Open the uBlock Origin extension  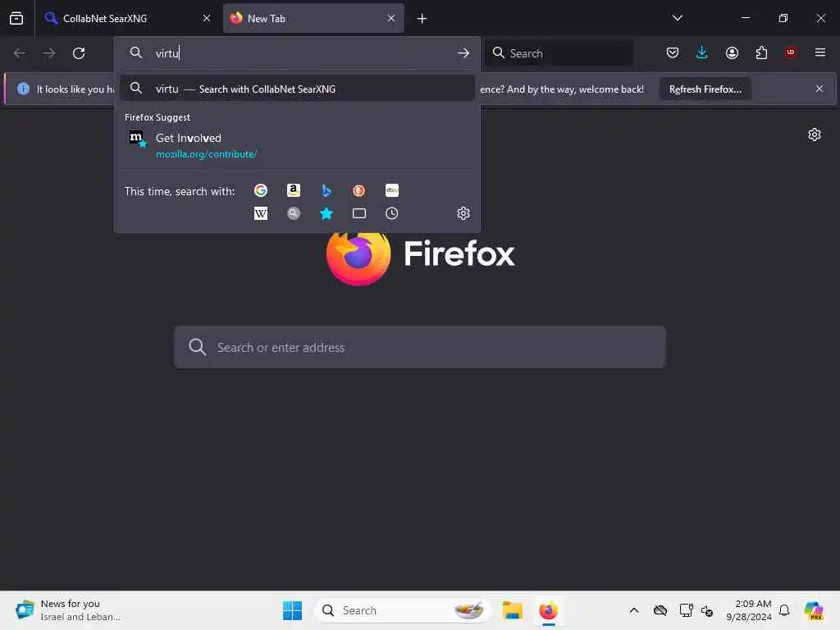[x=791, y=52]
